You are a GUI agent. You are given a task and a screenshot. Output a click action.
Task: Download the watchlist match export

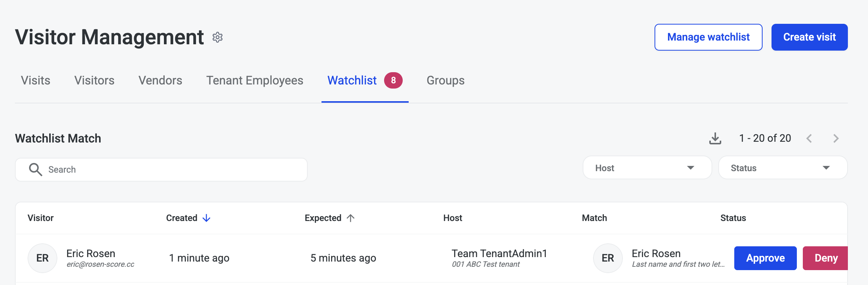tap(715, 138)
